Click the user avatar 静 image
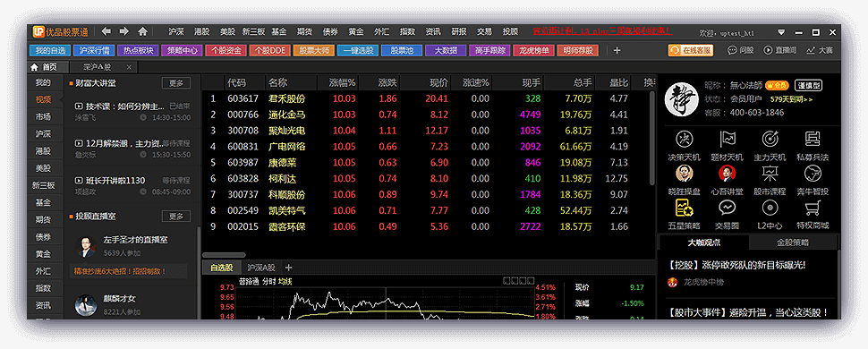 [682, 99]
